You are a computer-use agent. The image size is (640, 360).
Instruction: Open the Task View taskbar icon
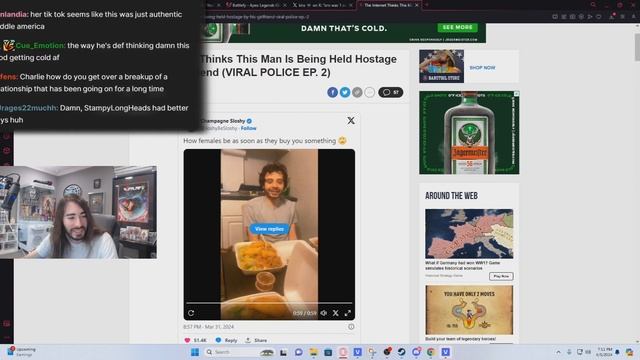(x=283, y=352)
